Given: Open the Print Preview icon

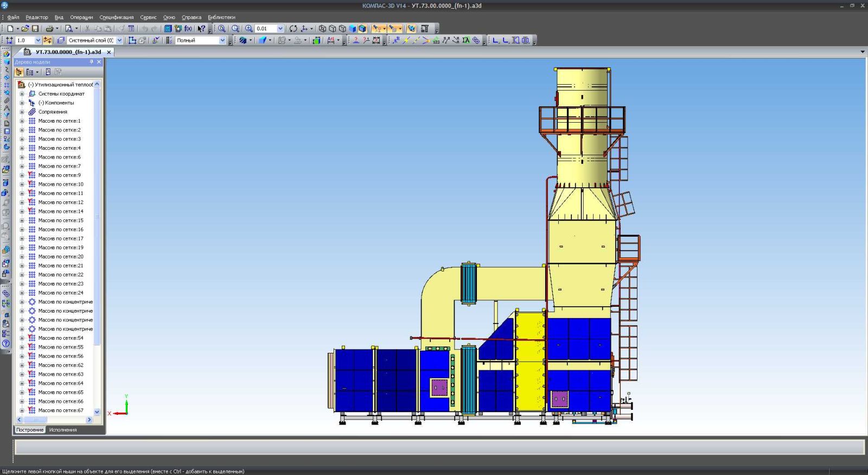Looking at the screenshot, I should click(x=69, y=28).
